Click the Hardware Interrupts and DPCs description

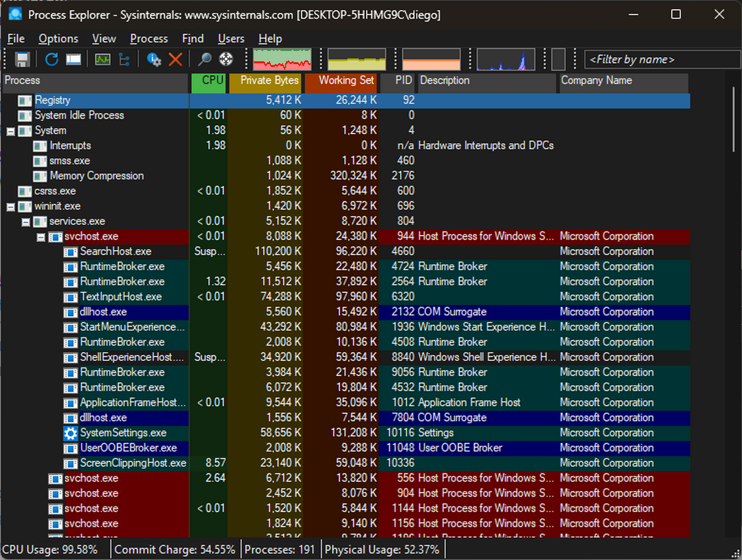pyautogui.click(x=486, y=146)
